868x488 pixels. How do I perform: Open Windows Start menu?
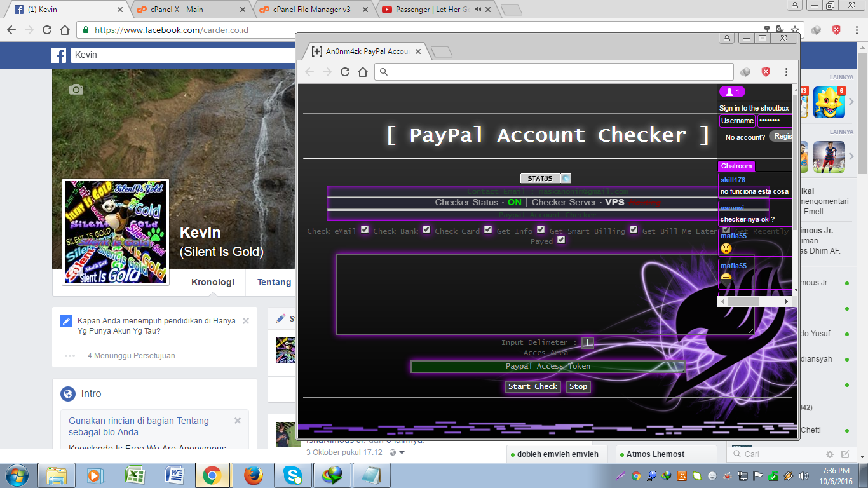coord(17,475)
